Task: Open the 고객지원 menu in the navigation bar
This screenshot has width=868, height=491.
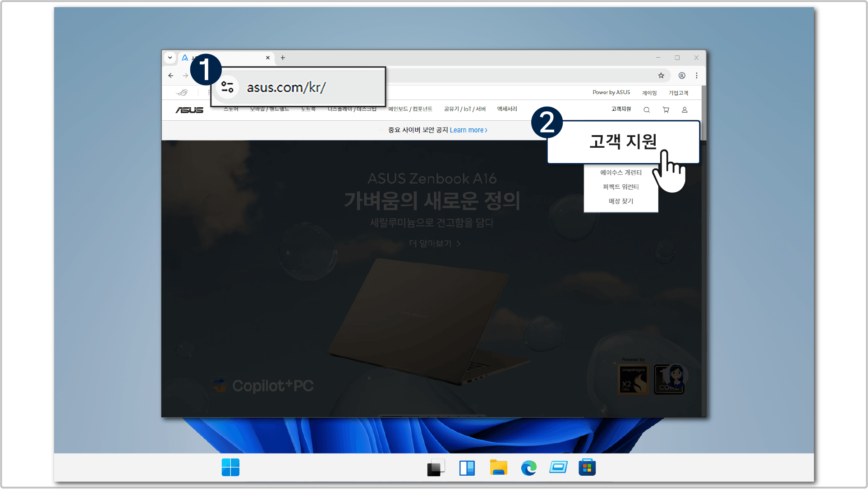Action: tap(621, 109)
